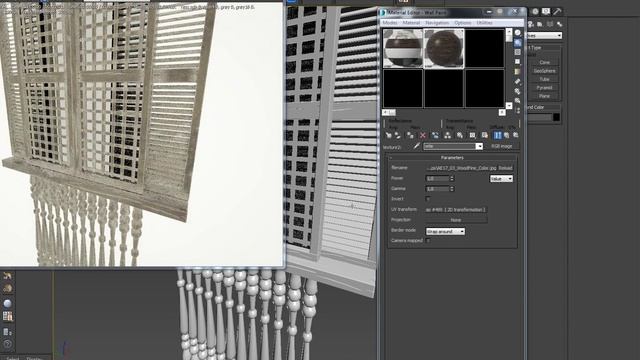Open Border mode Wrap around dropdown

point(445,231)
